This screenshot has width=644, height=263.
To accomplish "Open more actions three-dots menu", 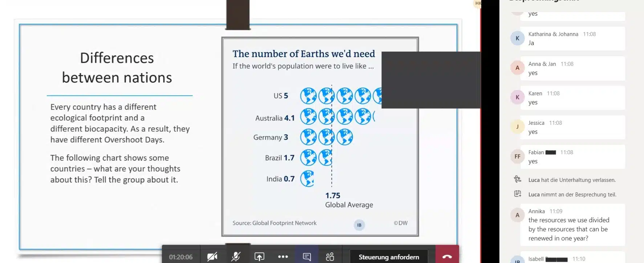I will [283, 257].
